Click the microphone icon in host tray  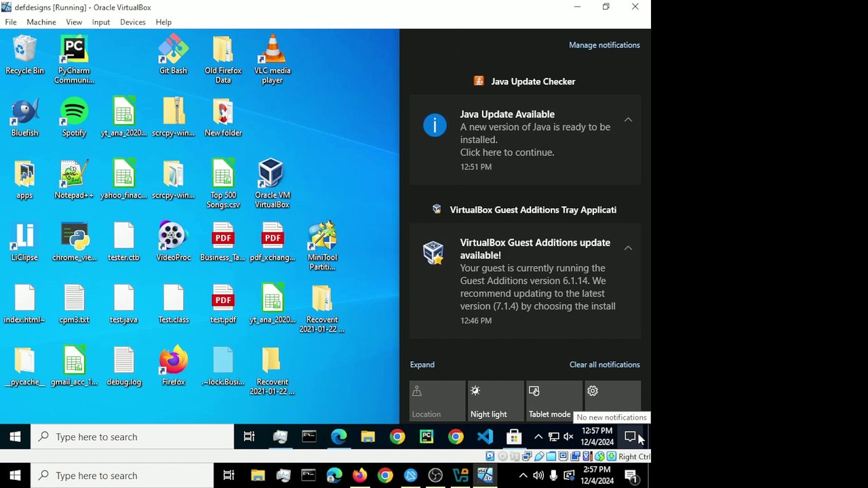(554, 476)
